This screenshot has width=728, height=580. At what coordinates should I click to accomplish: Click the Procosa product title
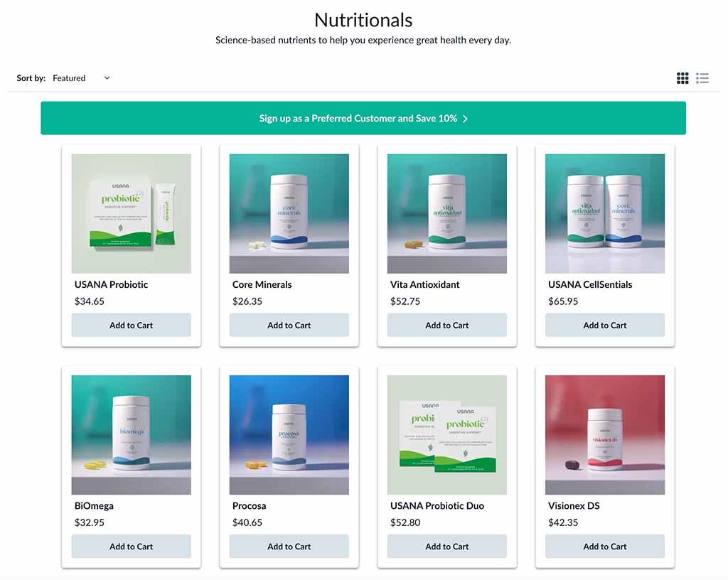pyautogui.click(x=249, y=506)
